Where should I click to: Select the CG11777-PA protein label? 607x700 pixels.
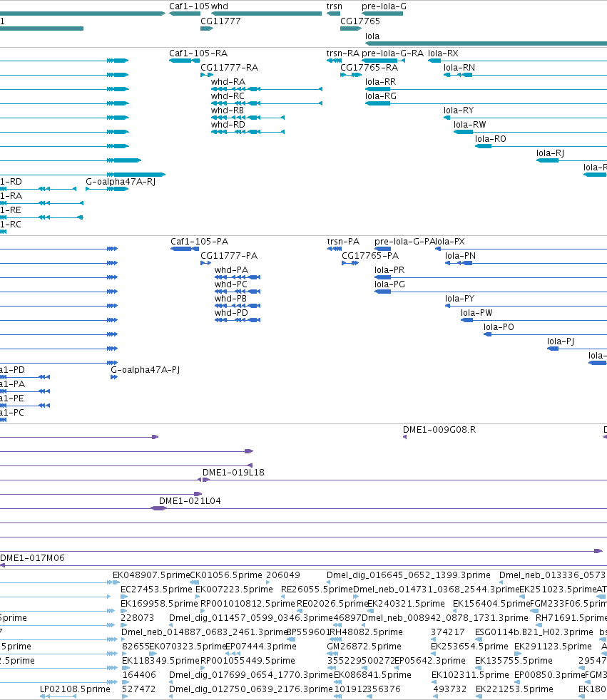click(x=229, y=256)
